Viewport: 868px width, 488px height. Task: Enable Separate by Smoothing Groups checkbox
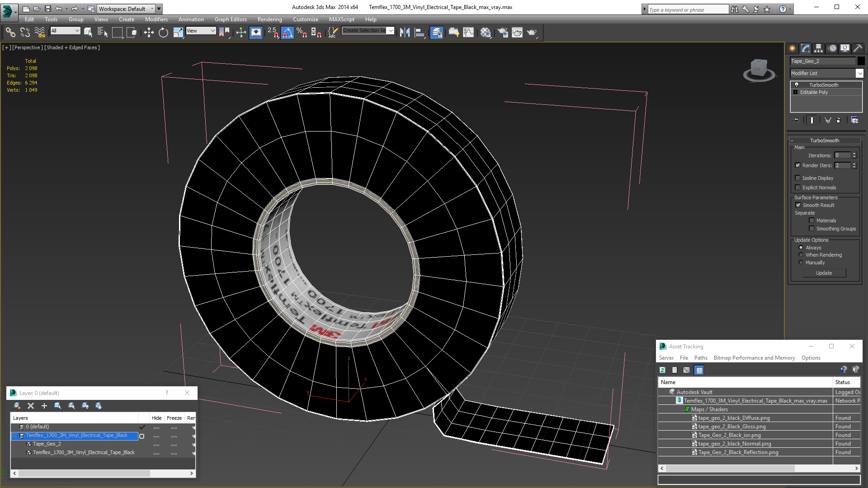[x=811, y=229]
